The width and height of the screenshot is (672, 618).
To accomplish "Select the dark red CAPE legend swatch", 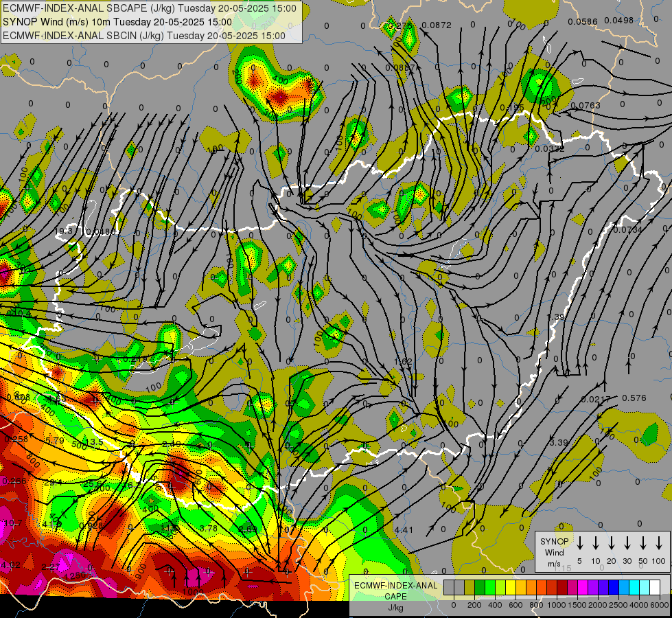I will 562,588.
